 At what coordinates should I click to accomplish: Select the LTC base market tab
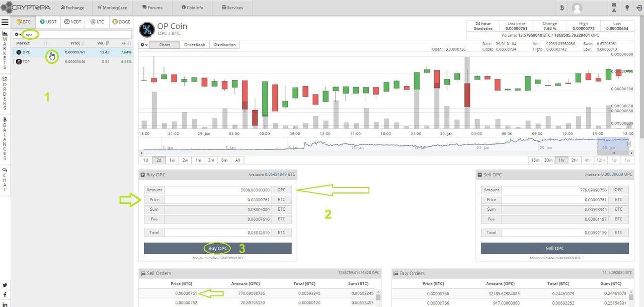(x=97, y=22)
